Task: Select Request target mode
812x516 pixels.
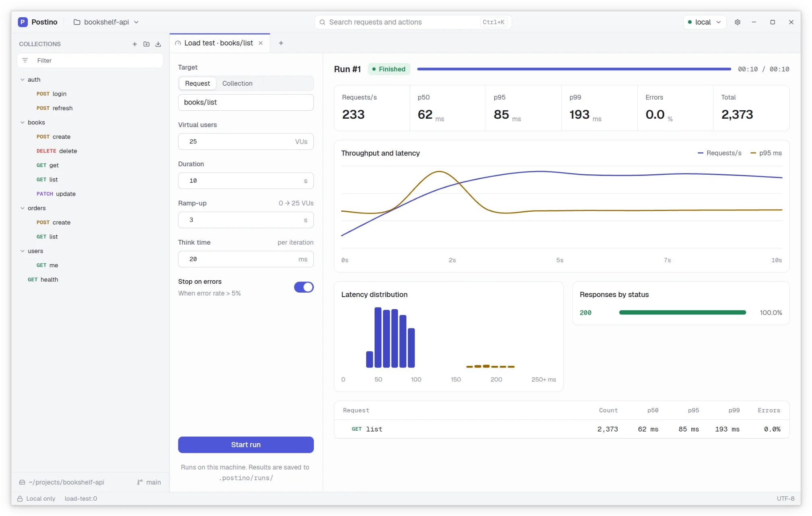Action: click(x=197, y=83)
